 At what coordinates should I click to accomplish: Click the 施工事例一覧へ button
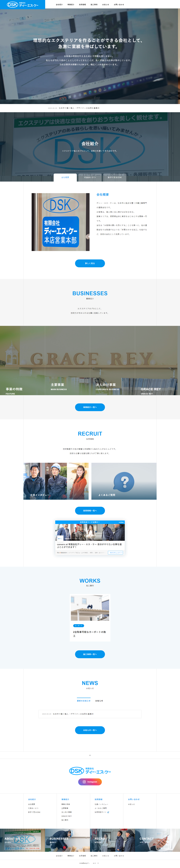tap(90, 654)
